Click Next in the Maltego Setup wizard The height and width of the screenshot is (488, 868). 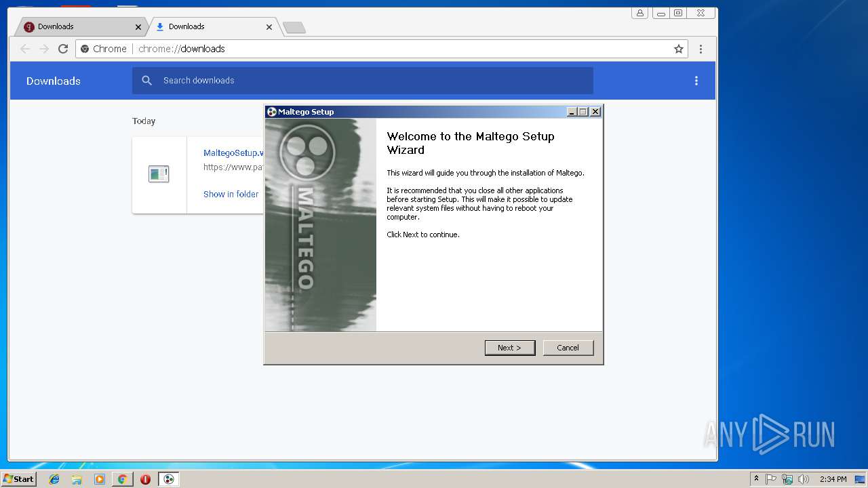coord(510,348)
